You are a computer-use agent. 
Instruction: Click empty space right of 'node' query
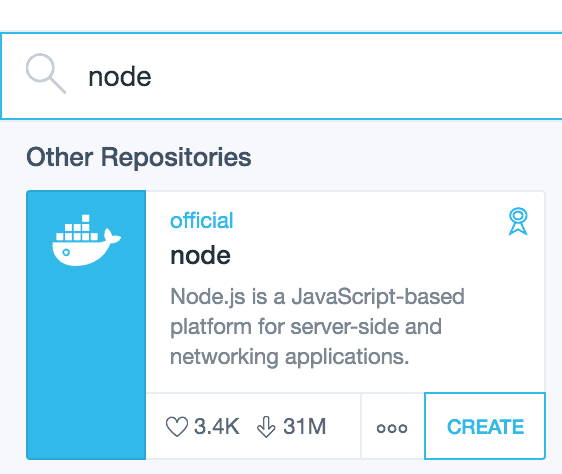pos(355,76)
